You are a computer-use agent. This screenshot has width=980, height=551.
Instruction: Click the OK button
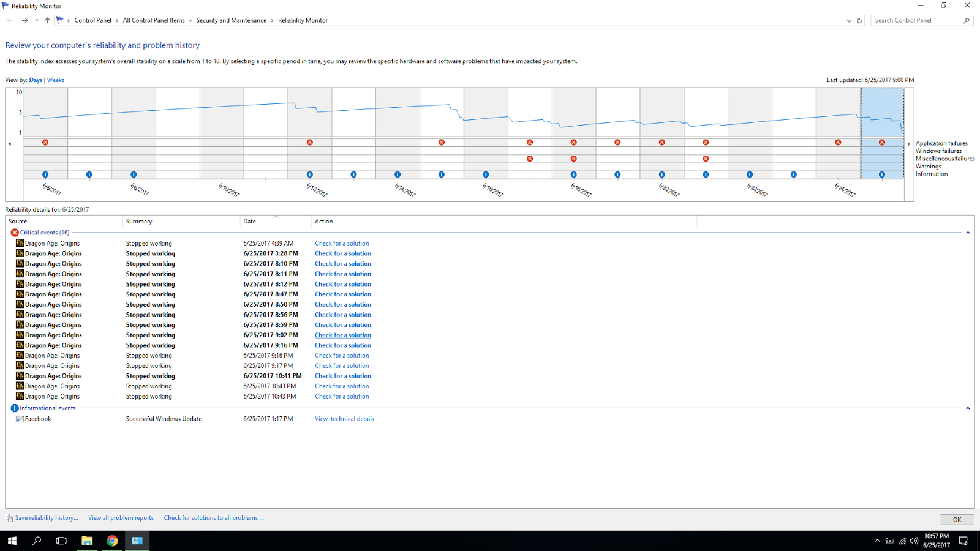(x=957, y=520)
